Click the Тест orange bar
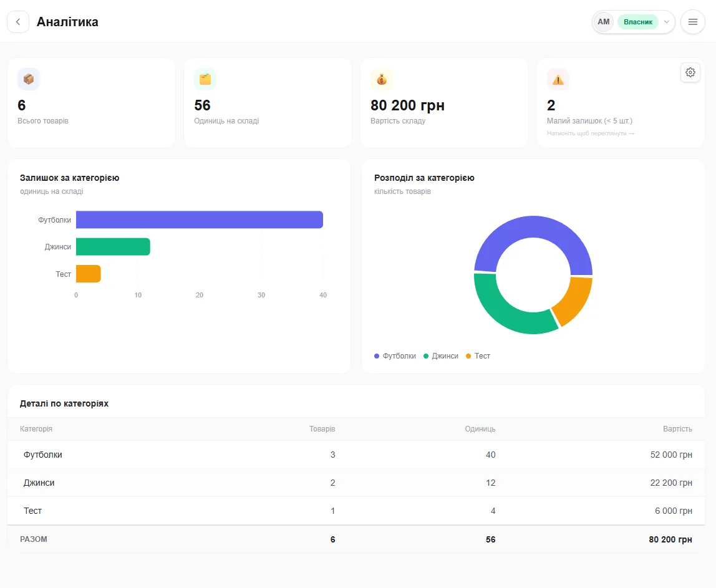716x588 pixels. pyautogui.click(x=89, y=274)
